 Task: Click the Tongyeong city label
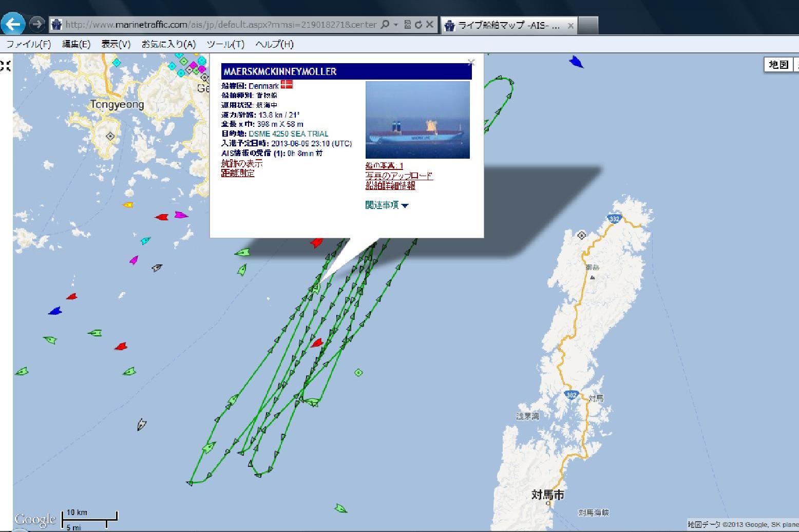click(x=118, y=105)
